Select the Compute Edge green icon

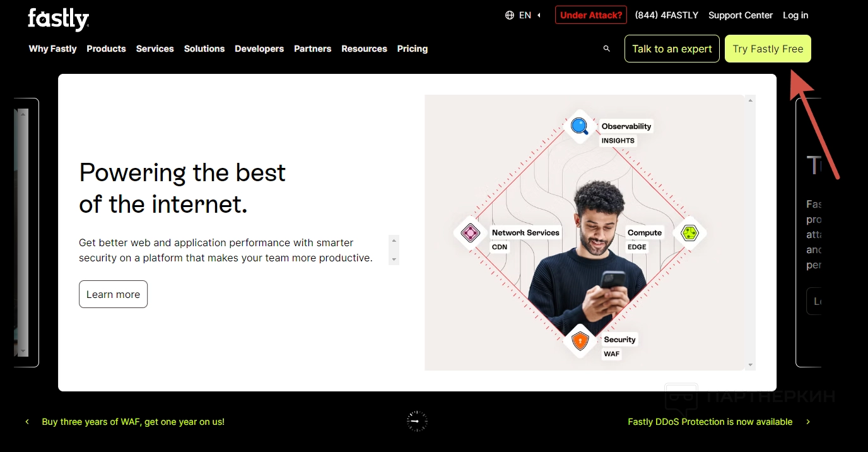coord(689,233)
